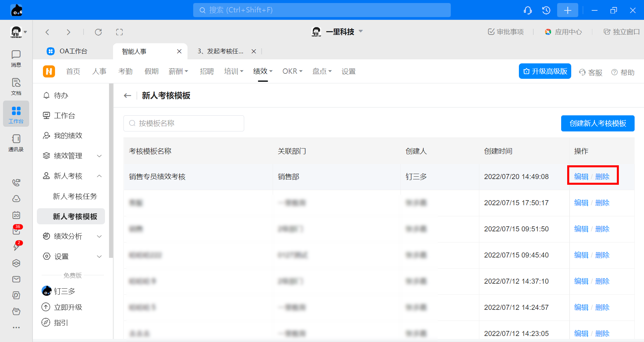This screenshot has height=342, width=644.
Task: Click the headset support icon in title bar
Action: (528, 10)
